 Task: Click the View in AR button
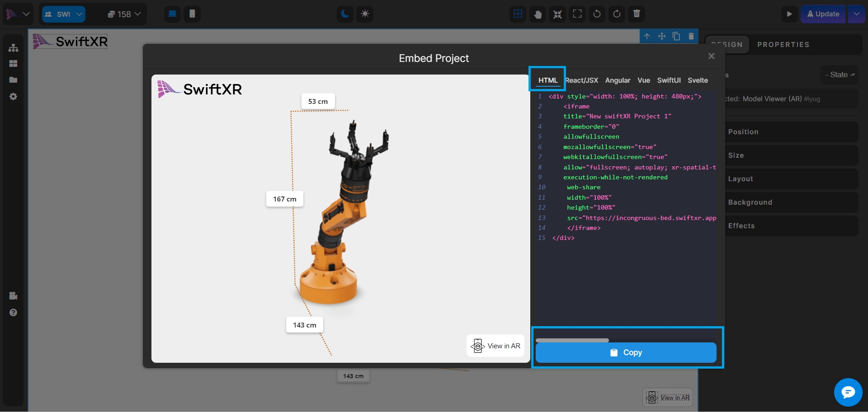coord(495,346)
